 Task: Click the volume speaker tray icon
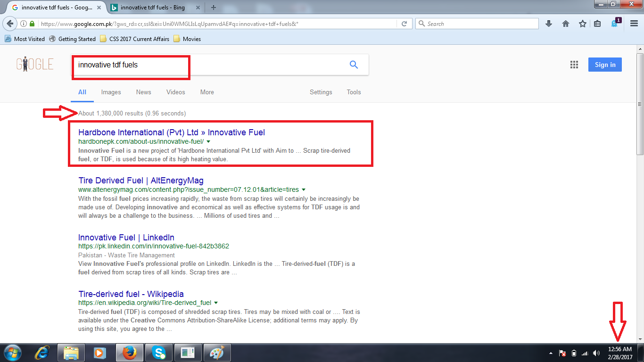(596, 353)
